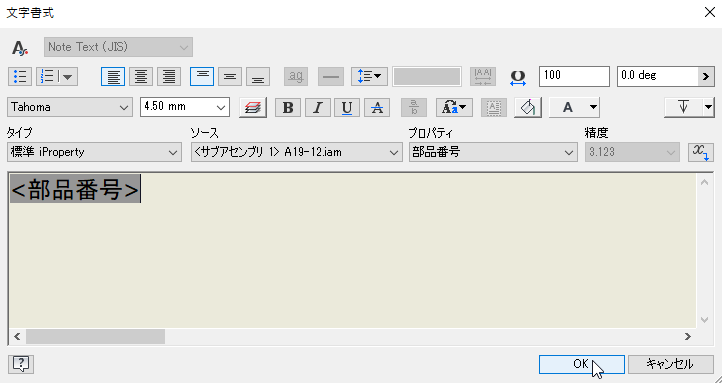Image resolution: width=722 pixels, height=383 pixels.
Task: Edit the stretch percentage field showing 100
Action: (574, 76)
